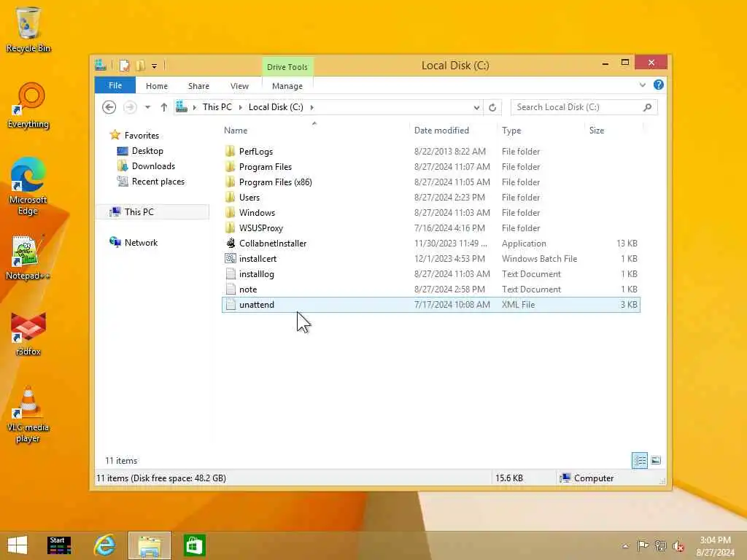Refresh the Local Disk (C:) folder view
Viewport: 747px width, 560px height.
tap(492, 108)
